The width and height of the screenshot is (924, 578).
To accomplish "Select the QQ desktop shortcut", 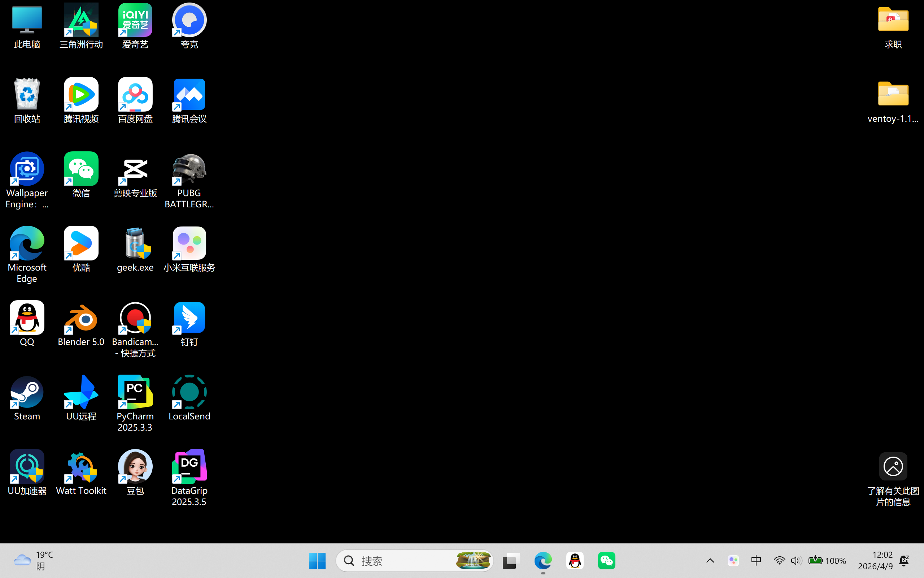I will click(x=27, y=324).
